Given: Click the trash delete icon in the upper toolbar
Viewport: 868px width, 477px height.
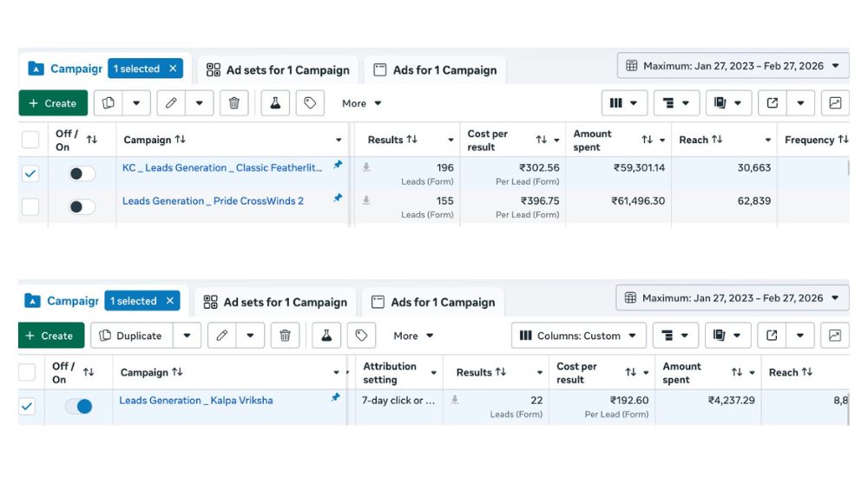Looking at the screenshot, I should click(x=233, y=103).
